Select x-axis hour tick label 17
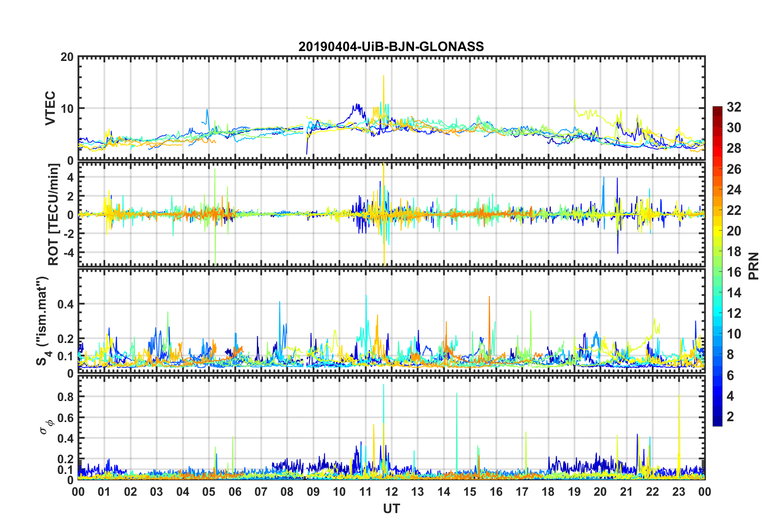783x532 pixels. click(522, 492)
